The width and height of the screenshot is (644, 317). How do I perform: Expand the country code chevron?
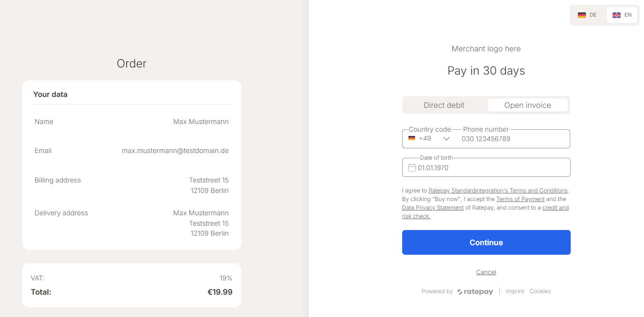tap(446, 139)
